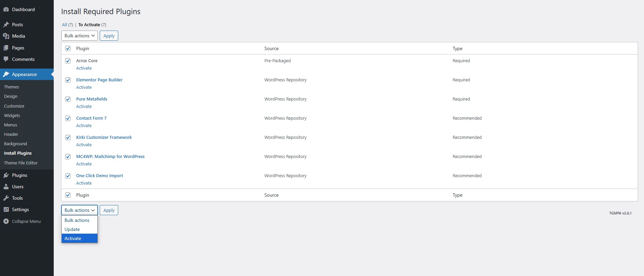Close the bottom Bulk actions dropdown

pos(80,210)
